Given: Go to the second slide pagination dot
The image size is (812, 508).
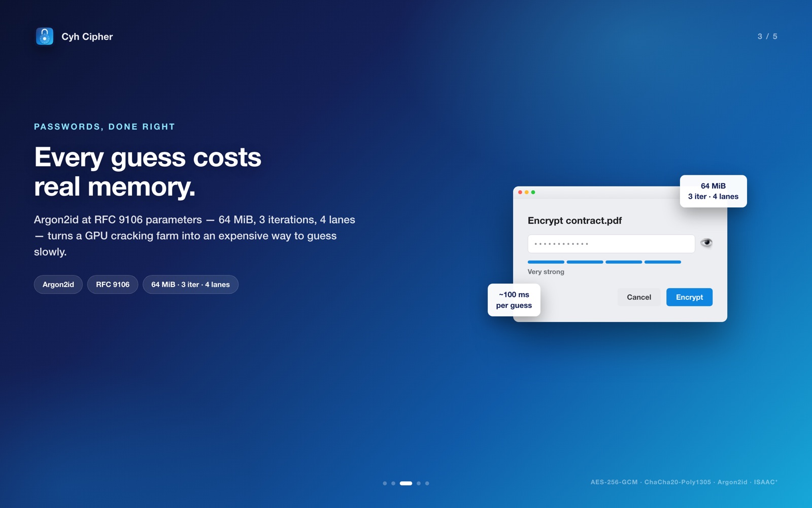Looking at the screenshot, I should [393, 483].
